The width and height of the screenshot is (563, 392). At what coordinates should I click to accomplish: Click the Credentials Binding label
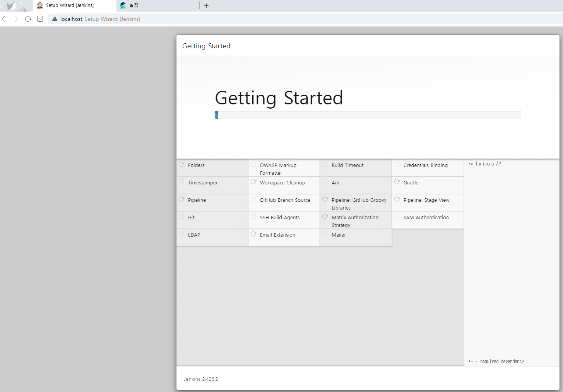(x=426, y=165)
